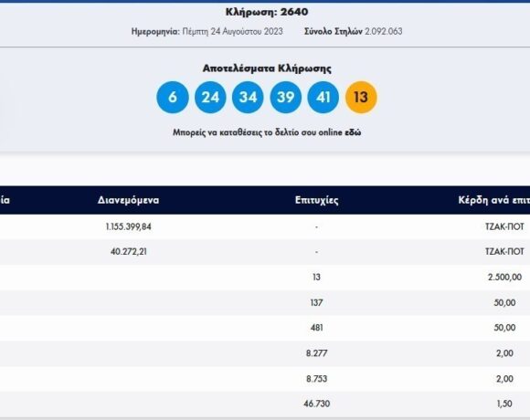Click the 'Ημερομηνία:' label
The image size is (530, 420).
[x=155, y=31]
